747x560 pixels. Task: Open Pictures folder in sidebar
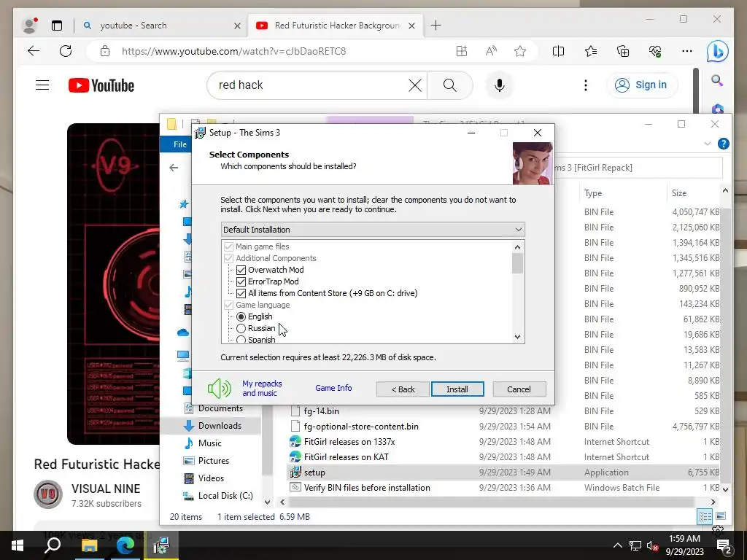click(x=214, y=461)
